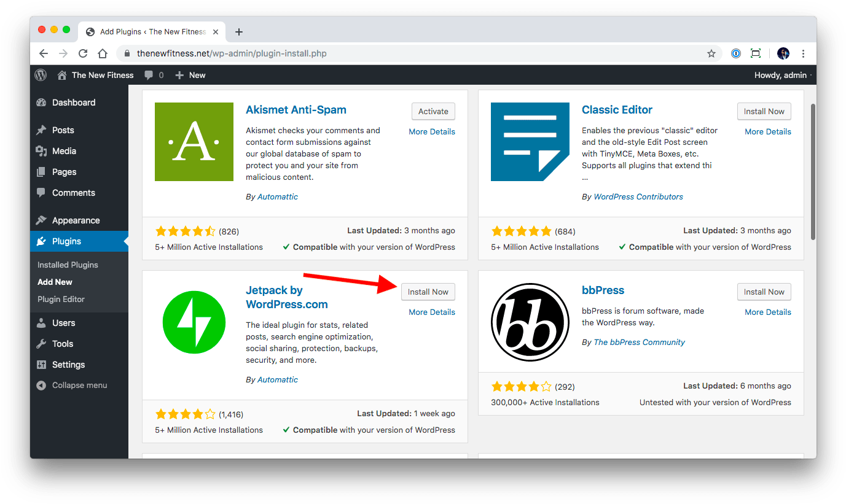
Task: Open Akismet Anti-Spam logo thumbnail
Action: (194, 142)
